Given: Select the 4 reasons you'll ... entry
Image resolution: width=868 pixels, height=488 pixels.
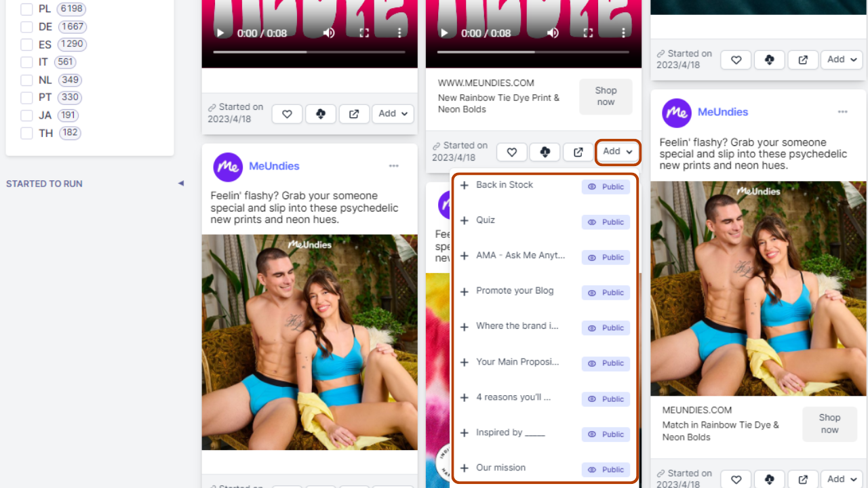Looking at the screenshot, I should (513, 397).
